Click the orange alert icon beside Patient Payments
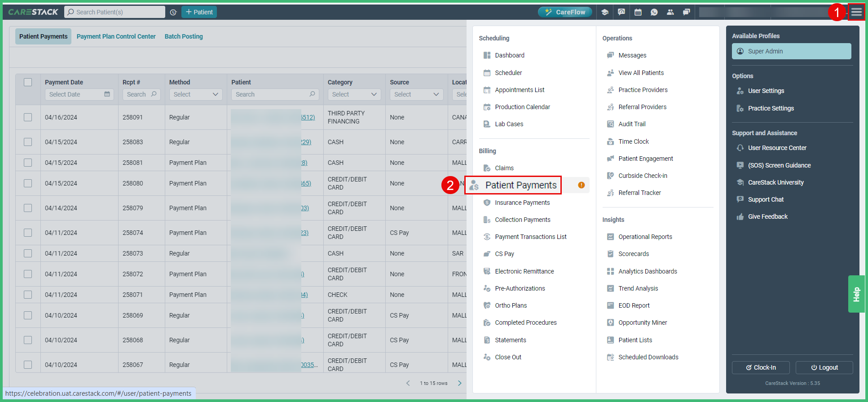The height and width of the screenshot is (402, 868). tap(581, 185)
